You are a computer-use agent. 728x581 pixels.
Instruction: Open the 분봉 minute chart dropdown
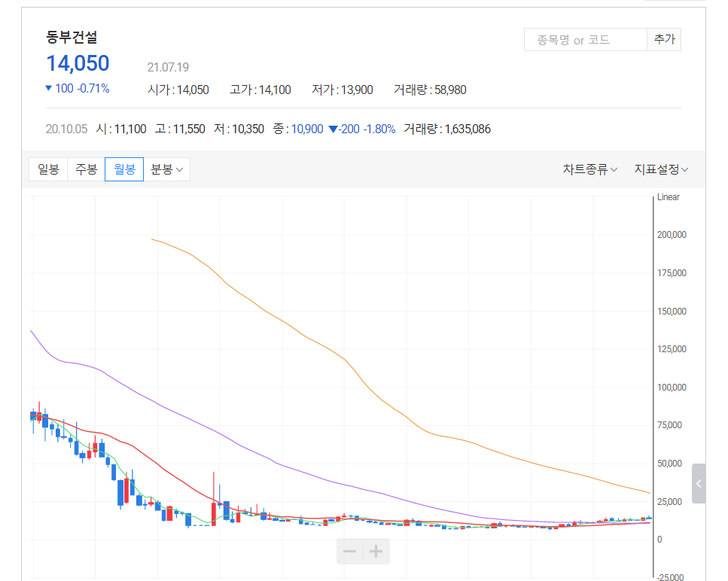click(x=166, y=169)
